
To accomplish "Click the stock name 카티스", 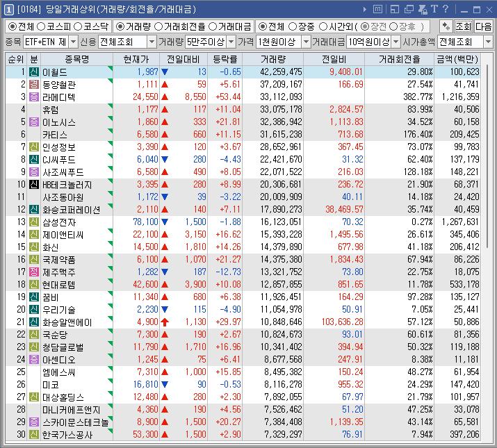I will coord(55,135).
